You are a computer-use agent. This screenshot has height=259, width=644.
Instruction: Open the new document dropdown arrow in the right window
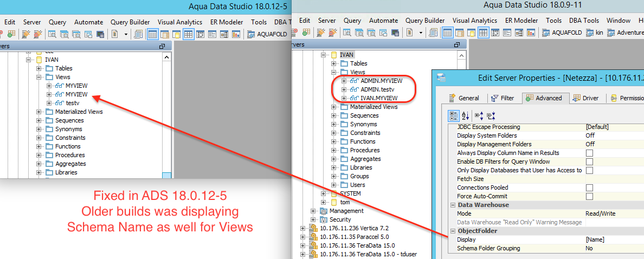(x=421, y=33)
